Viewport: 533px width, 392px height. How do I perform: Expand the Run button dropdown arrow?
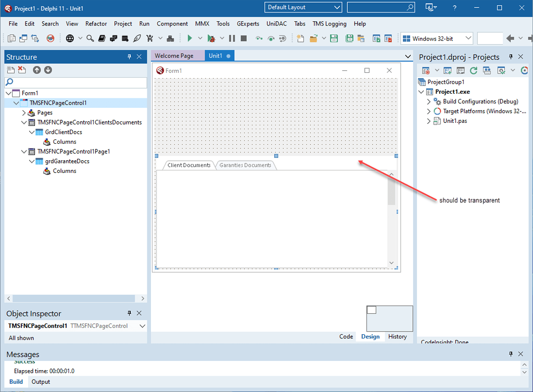point(200,39)
